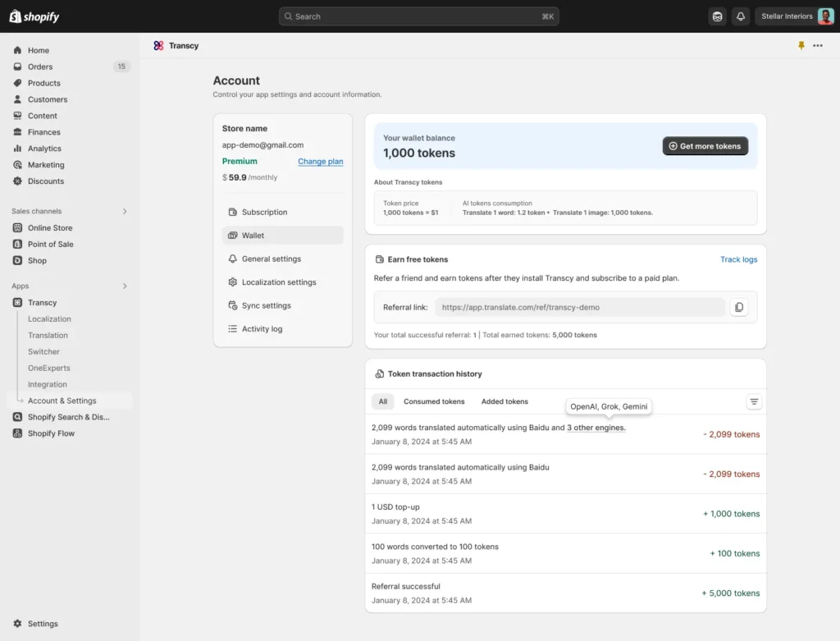Screen dimensions: 840x641
Task: Click the Shopify logo
Action: coord(34,16)
